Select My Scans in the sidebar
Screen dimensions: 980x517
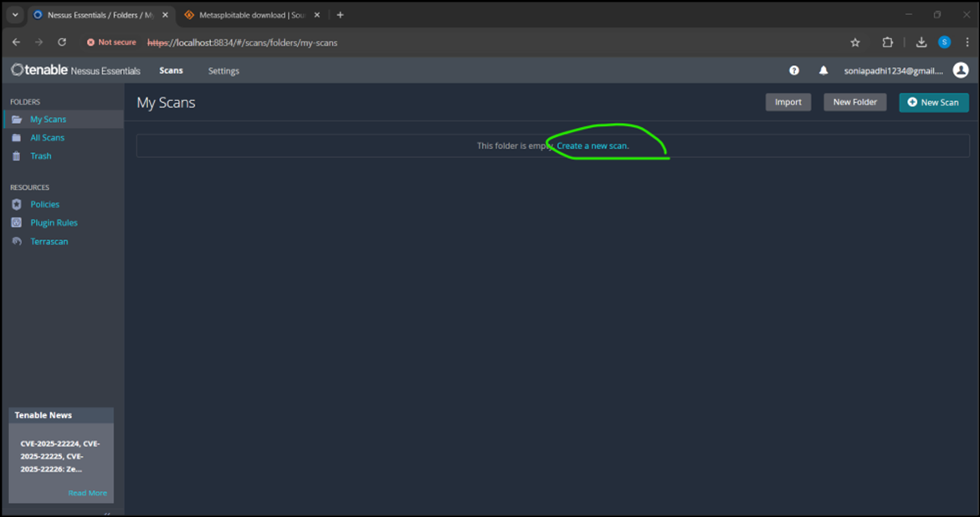tap(49, 120)
